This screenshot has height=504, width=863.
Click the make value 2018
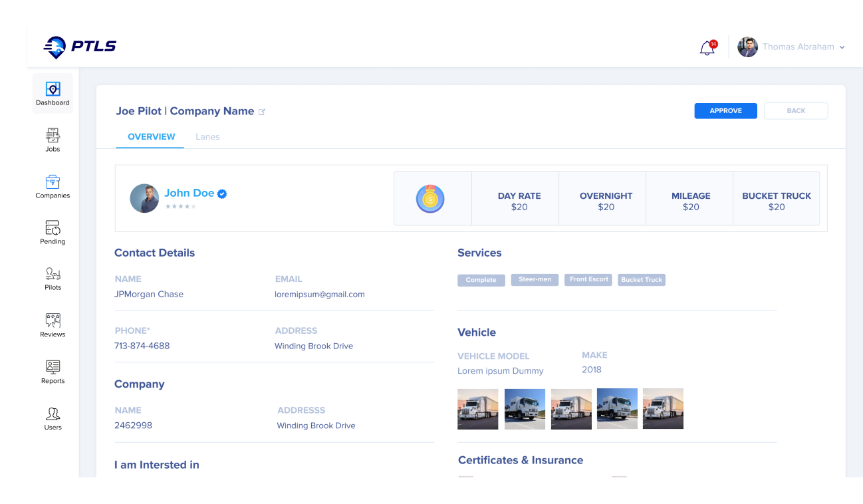coord(592,370)
